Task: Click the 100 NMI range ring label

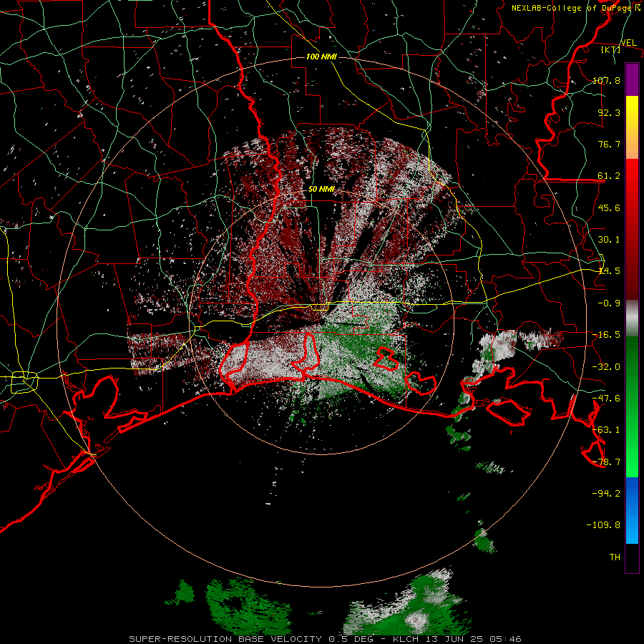Action: [321, 57]
